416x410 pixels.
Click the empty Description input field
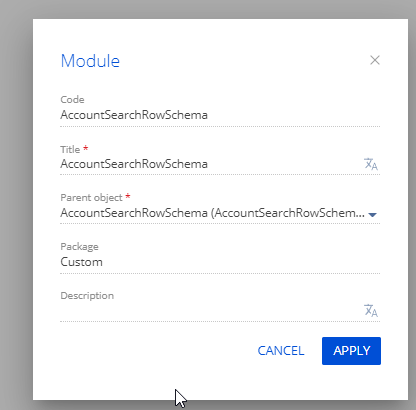(211, 311)
